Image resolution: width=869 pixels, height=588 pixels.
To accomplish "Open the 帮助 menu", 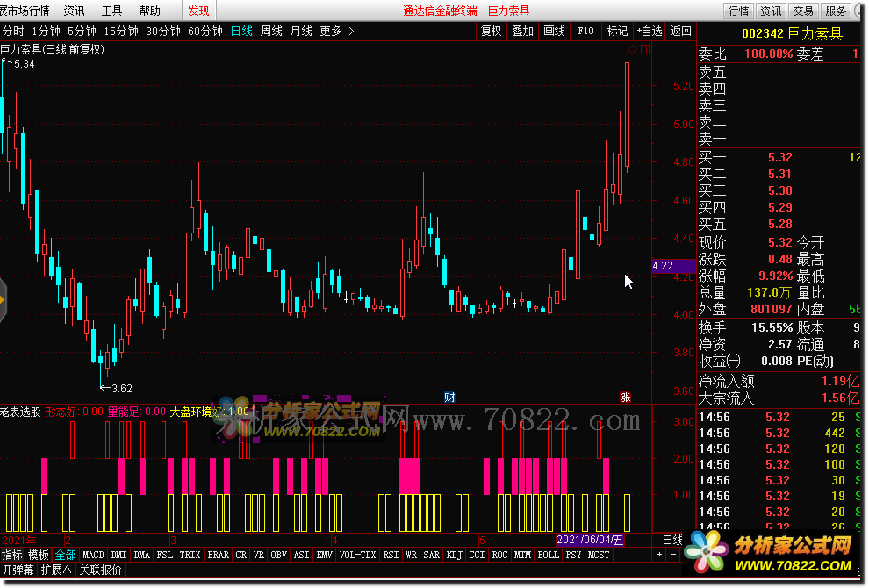I will tap(149, 10).
